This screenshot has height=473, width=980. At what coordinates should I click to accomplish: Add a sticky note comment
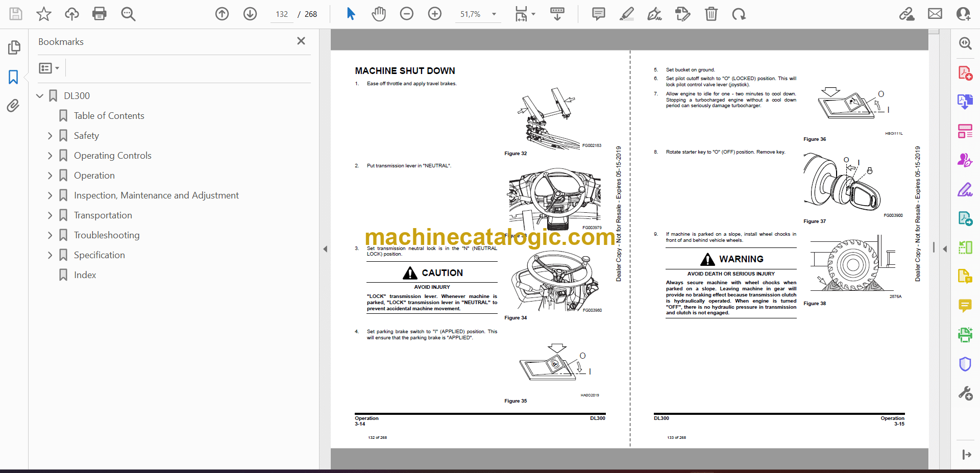click(598, 14)
